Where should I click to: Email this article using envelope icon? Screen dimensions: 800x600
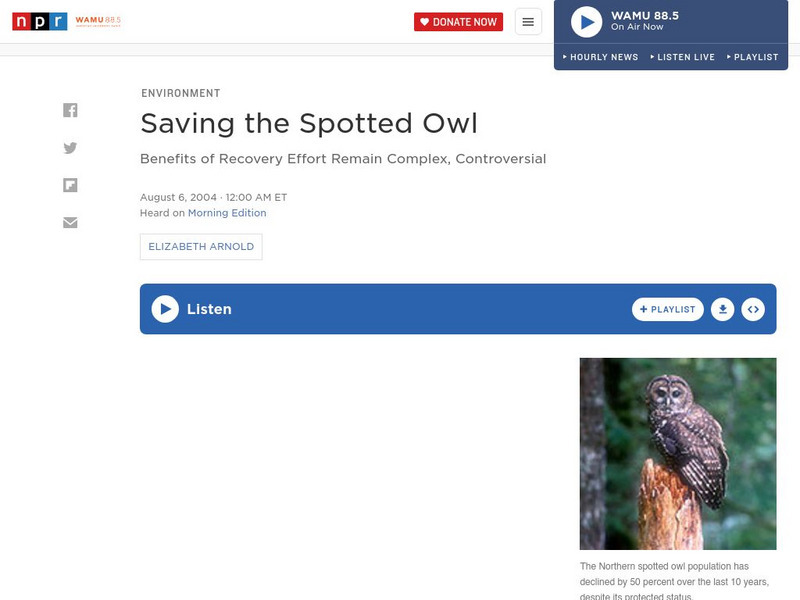70,222
